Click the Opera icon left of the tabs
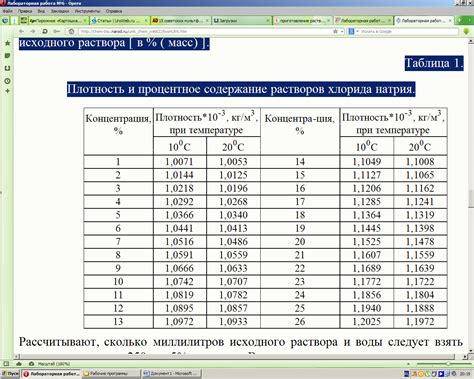 [x=5, y=21]
